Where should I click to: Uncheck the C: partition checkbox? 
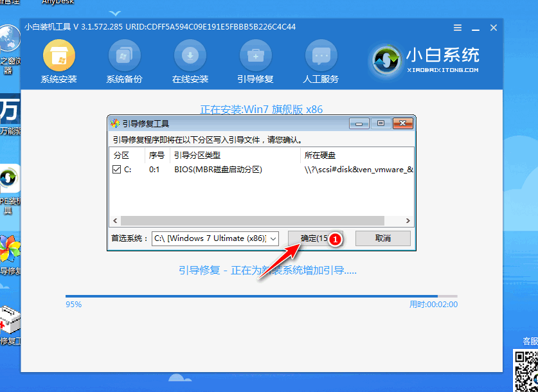(116, 170)
